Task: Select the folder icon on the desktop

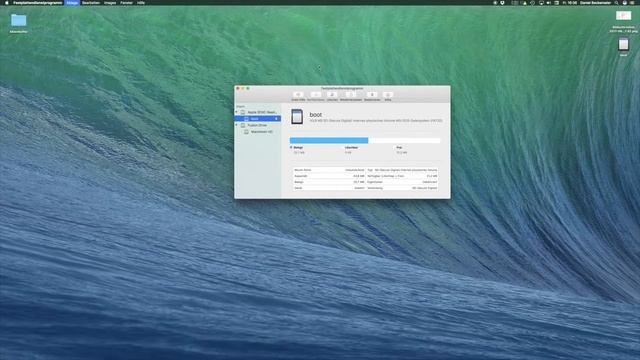Action: tap(18, 20)
